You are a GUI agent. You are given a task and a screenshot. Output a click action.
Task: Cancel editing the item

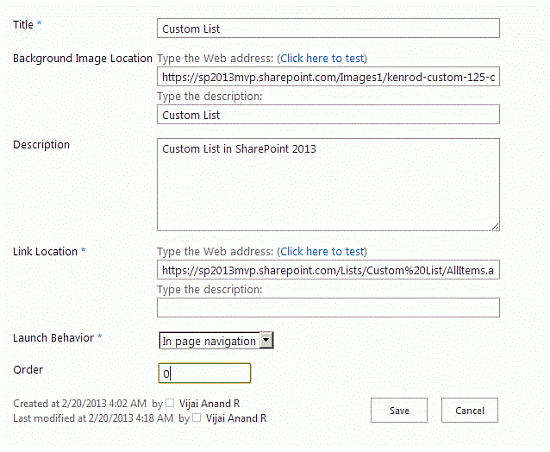[x=469, y=410]
